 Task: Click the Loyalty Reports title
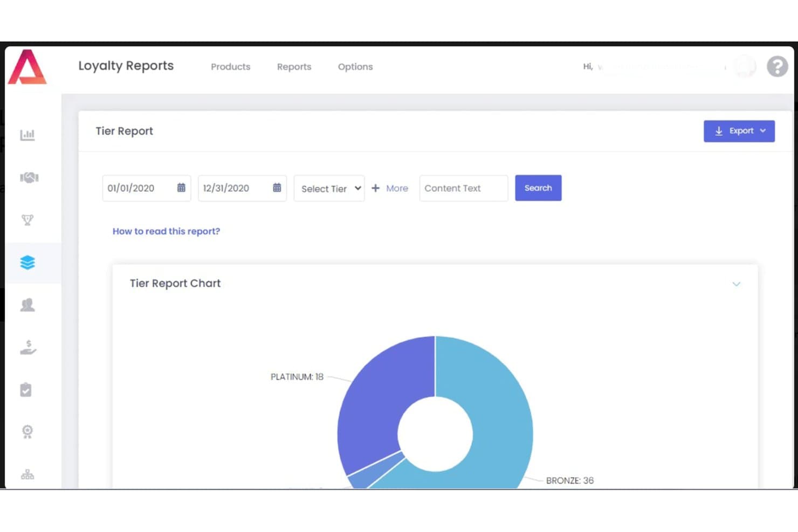click(x=126, y=66)
